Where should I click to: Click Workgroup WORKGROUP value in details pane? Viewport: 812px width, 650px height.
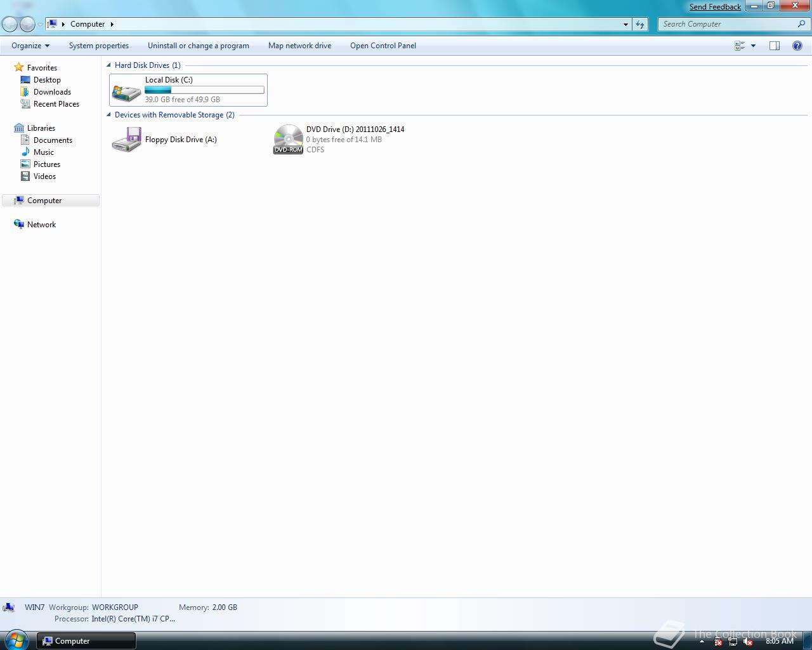[x=115, y=607]
